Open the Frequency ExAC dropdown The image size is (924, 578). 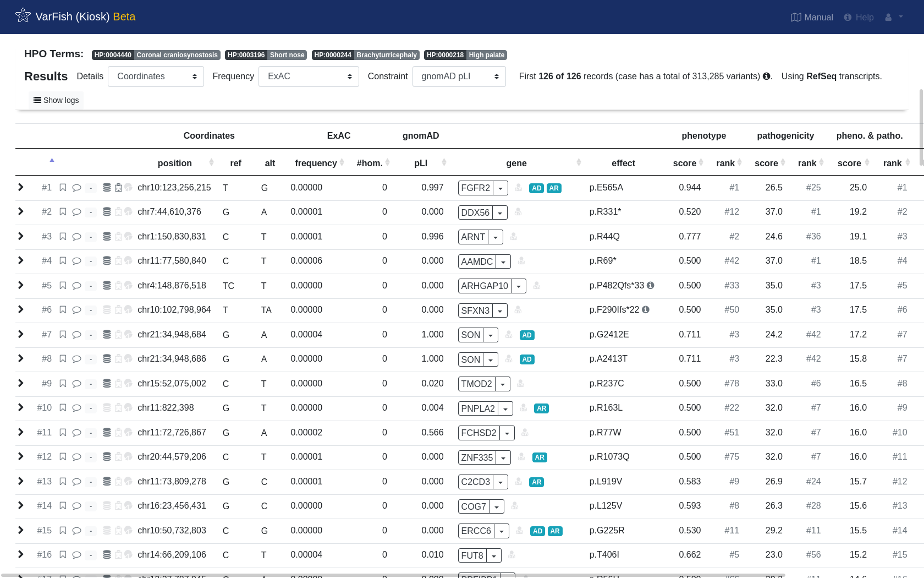point(309,77)
